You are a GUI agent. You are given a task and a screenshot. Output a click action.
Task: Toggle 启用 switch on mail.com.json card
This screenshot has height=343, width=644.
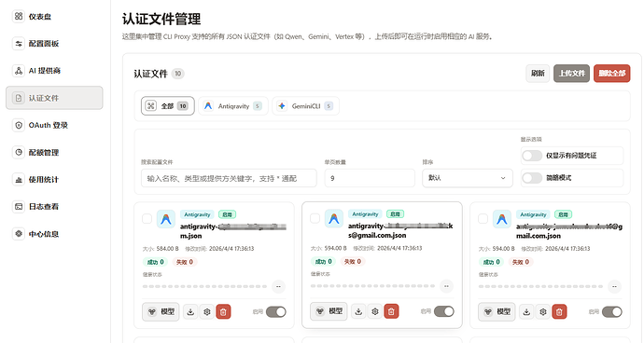[x=611, y=312]
